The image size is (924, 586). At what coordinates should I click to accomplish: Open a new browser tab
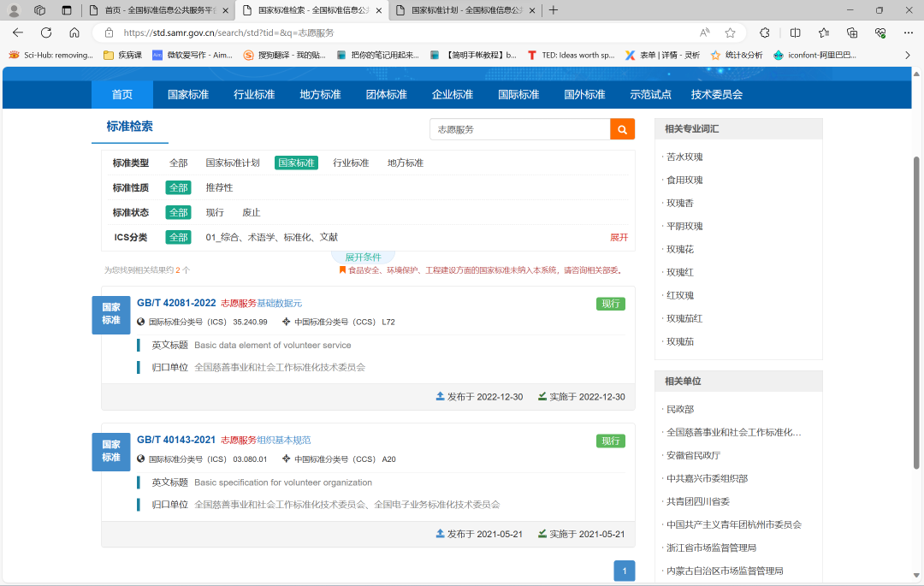point(554,10)
